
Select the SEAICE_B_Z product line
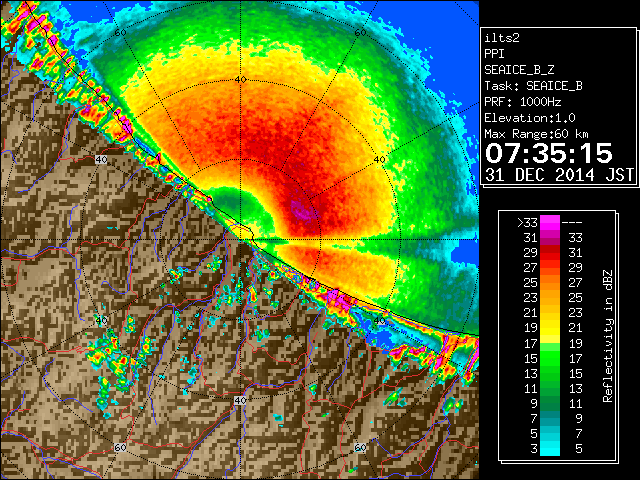pyautogui.click(x=519, y=70)
